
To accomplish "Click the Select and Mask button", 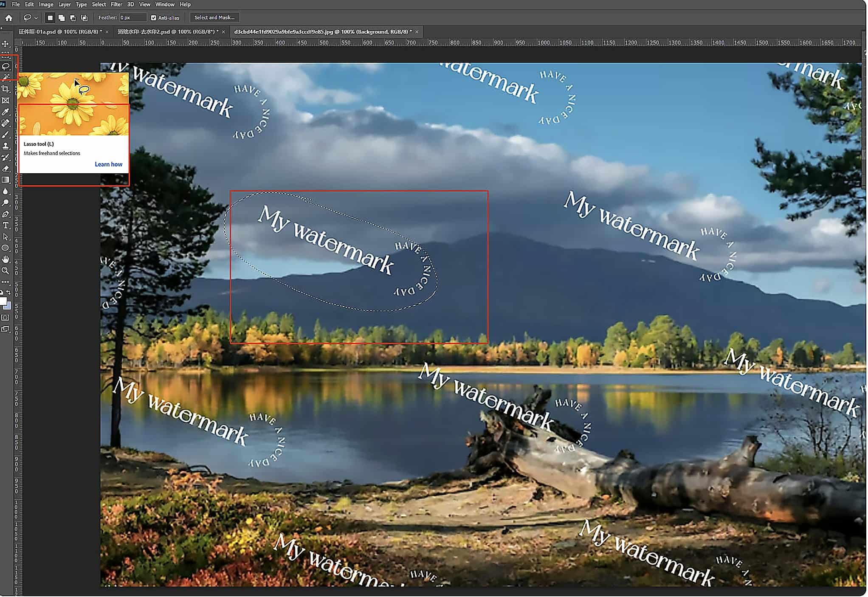I will [214, 18].
